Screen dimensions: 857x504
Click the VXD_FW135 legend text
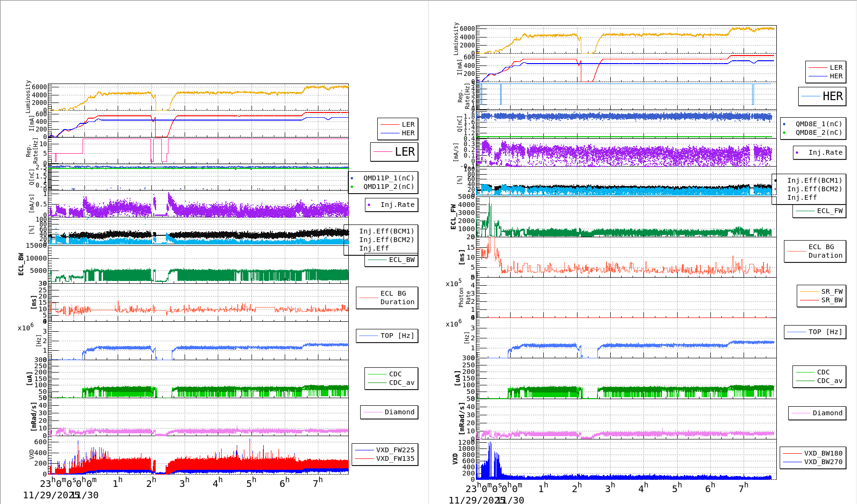pos(396,458)
